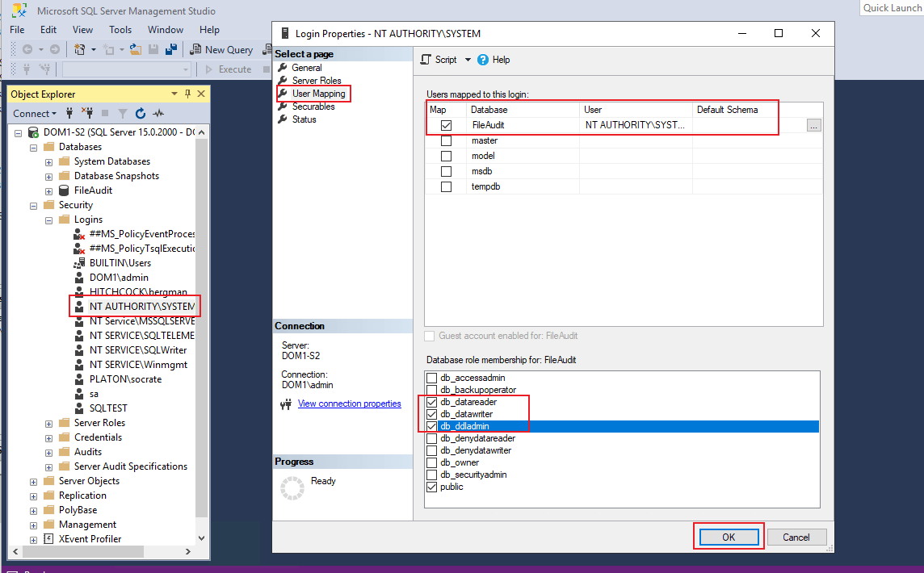
Task: Enable the db_owner role checkbox
Action: coord(432,462)
